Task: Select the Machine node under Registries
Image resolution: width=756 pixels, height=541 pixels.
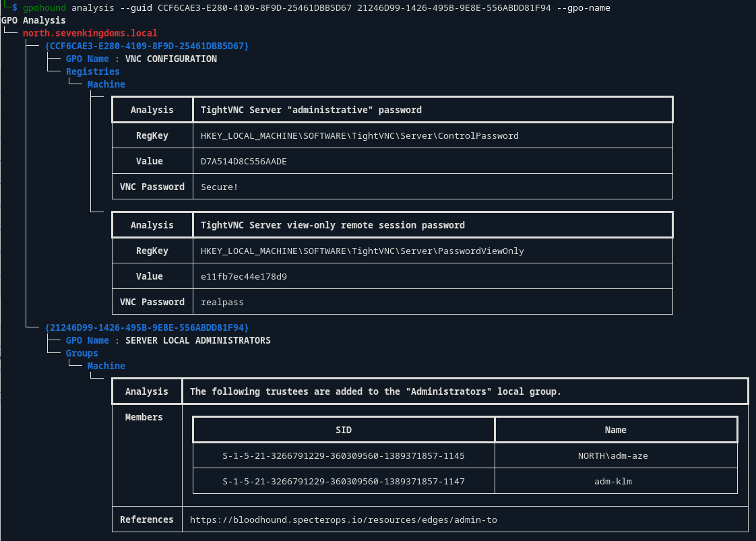Action: click(106, 84)
